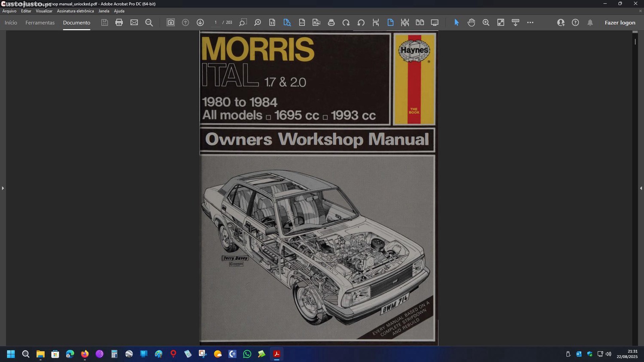
Task: Go to next page with down arrow
Action: (x=200, y=22)
